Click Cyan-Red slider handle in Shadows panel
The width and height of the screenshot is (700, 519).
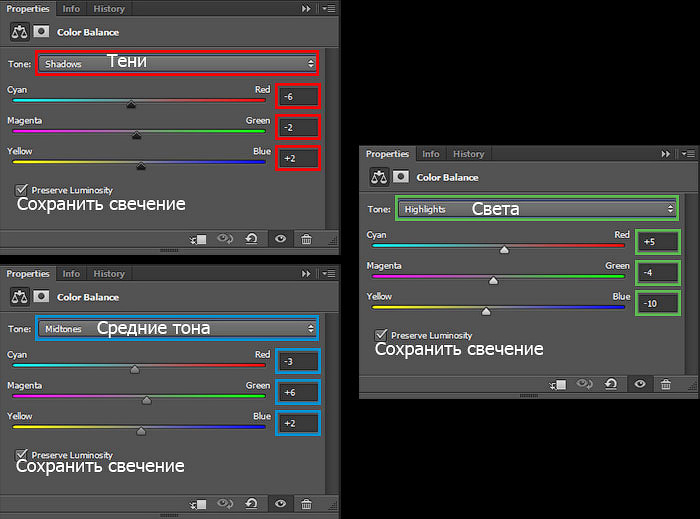(131, 104)
